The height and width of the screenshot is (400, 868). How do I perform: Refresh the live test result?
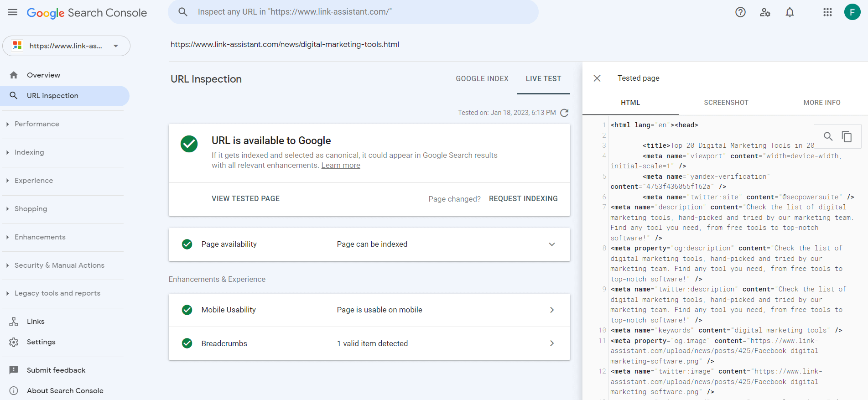coord(564,113)
